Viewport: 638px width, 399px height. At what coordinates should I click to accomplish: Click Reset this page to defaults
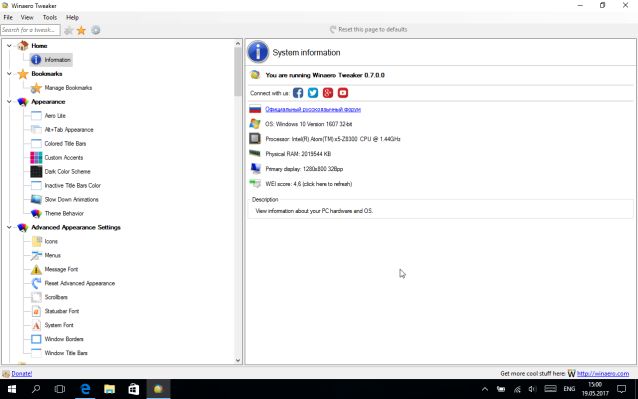(369, 29)
